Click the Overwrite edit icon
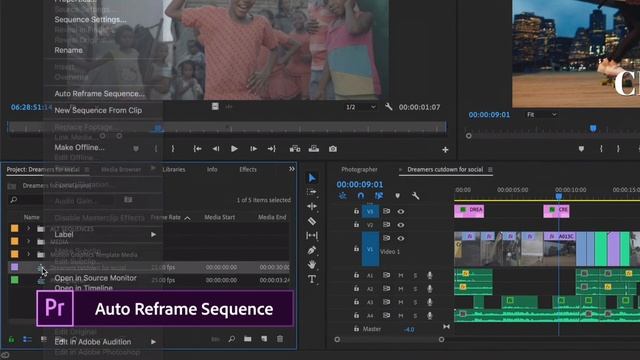 [x=314, y=149]
